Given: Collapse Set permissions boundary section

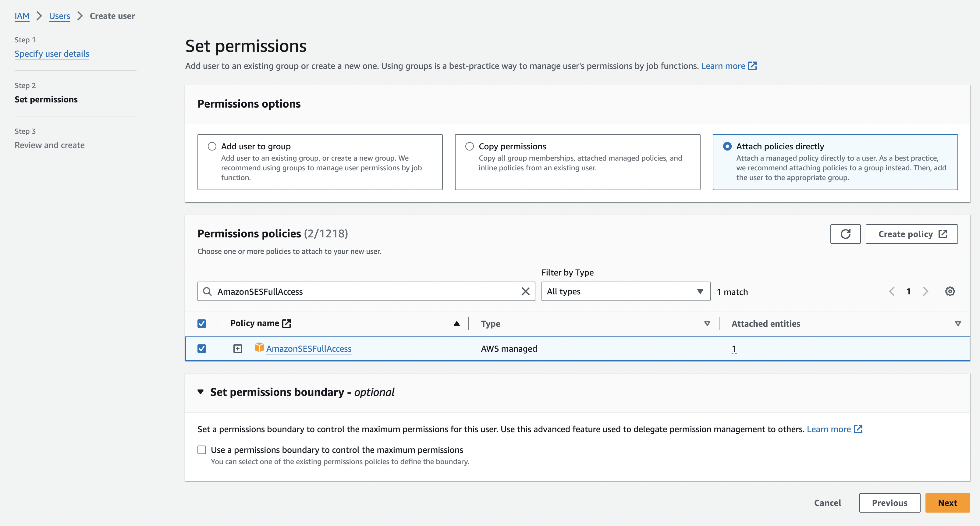Looking at the screenshot, I should (201, 392).
